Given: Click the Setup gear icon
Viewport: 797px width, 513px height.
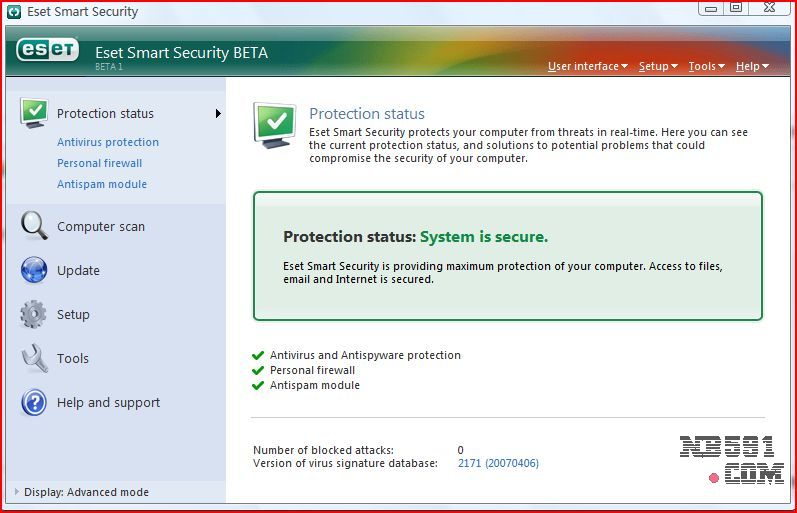Looking at the screenshot, I should click(x=33, y=314).
